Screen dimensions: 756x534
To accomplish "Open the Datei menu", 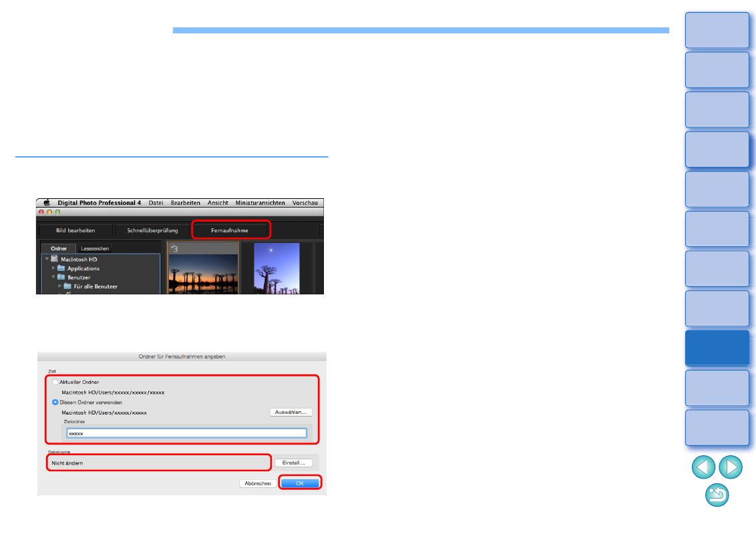I will [156, 203].
